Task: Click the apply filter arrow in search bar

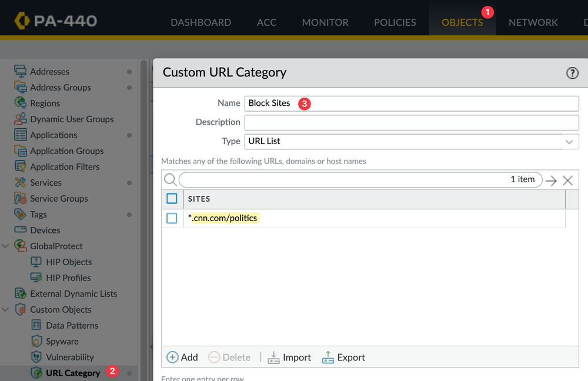Action: (551, 180)
